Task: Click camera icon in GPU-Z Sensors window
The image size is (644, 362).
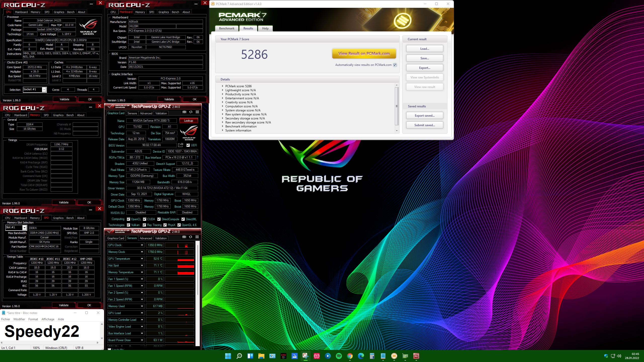Action: pyautogui.click(x=184, y=237)
